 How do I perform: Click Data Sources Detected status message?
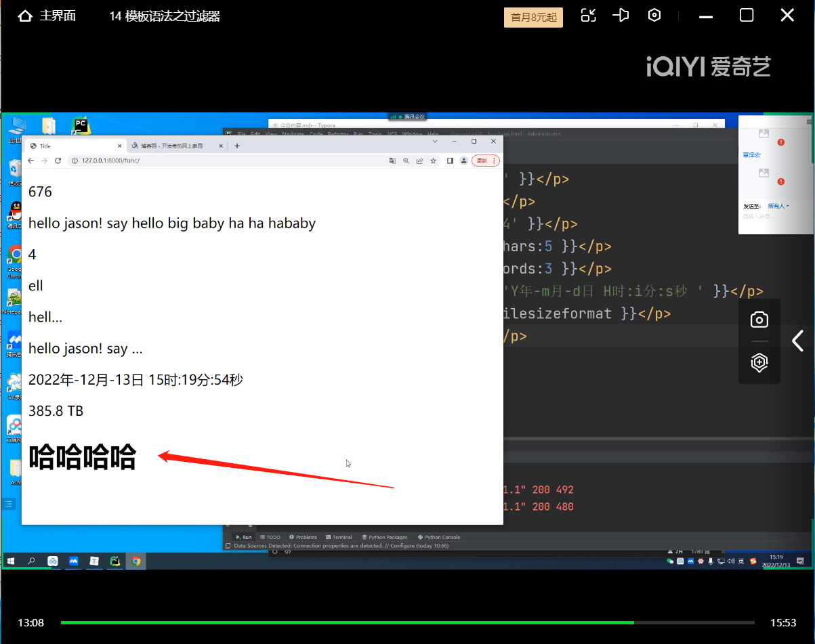(341, 545)
